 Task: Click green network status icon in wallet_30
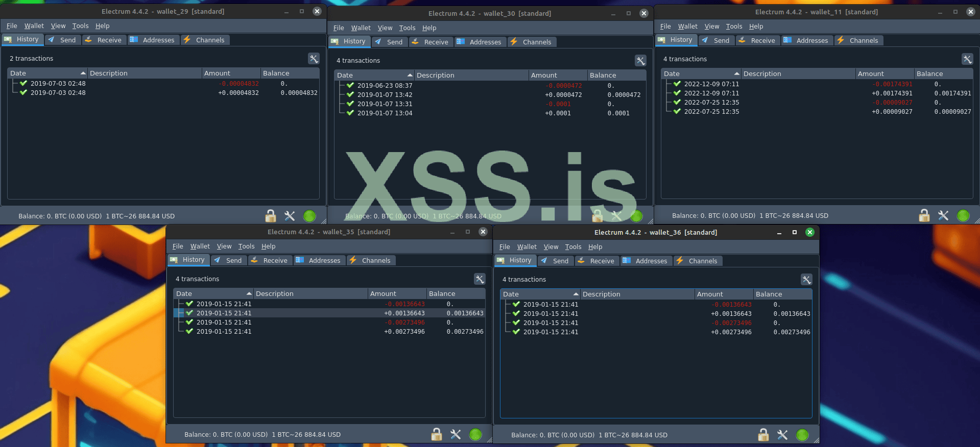point(636,216)
